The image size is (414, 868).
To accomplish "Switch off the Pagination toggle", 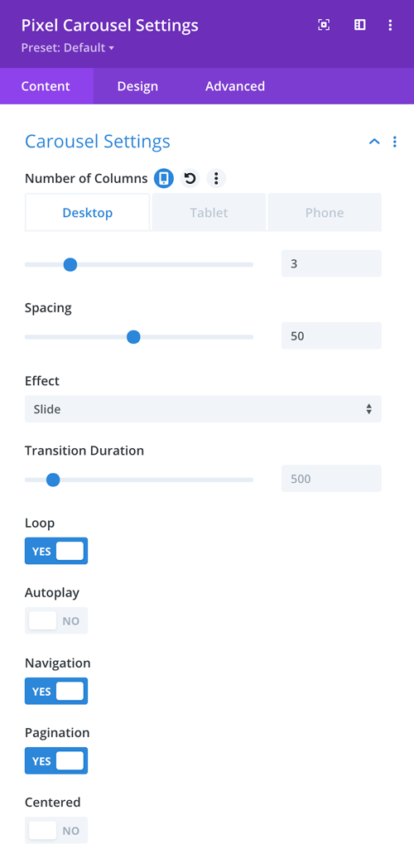I will click(x=56, y=760).
